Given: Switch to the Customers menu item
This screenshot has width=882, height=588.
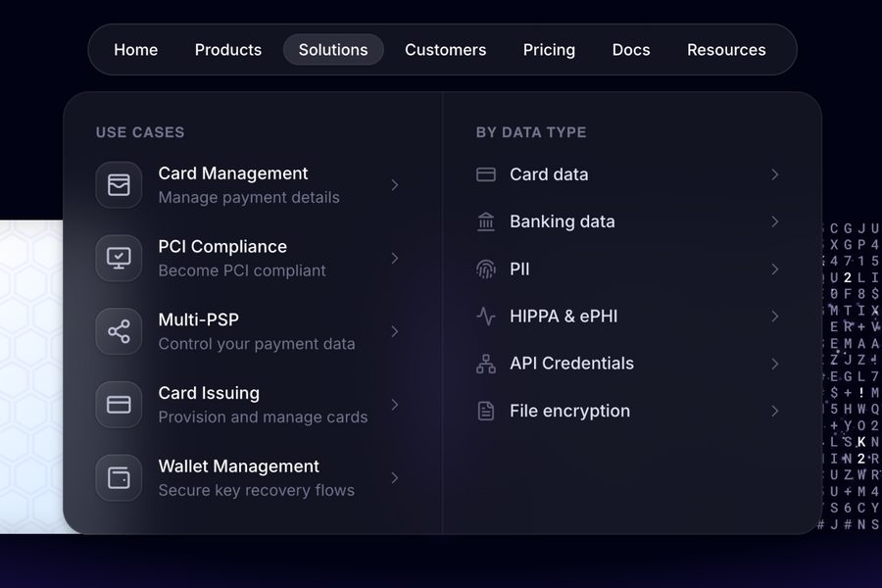Looking at the screenshot, I should tap(445, 49).
